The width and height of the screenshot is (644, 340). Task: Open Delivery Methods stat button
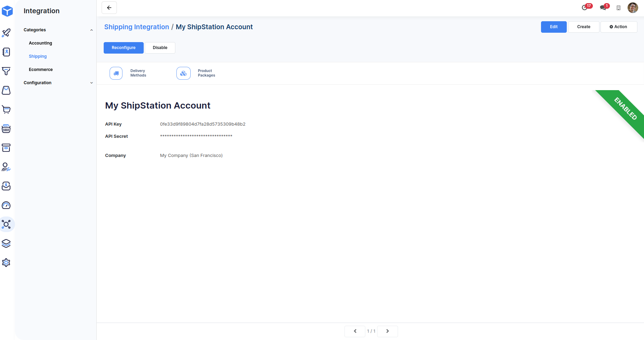[x=129, y=73]
